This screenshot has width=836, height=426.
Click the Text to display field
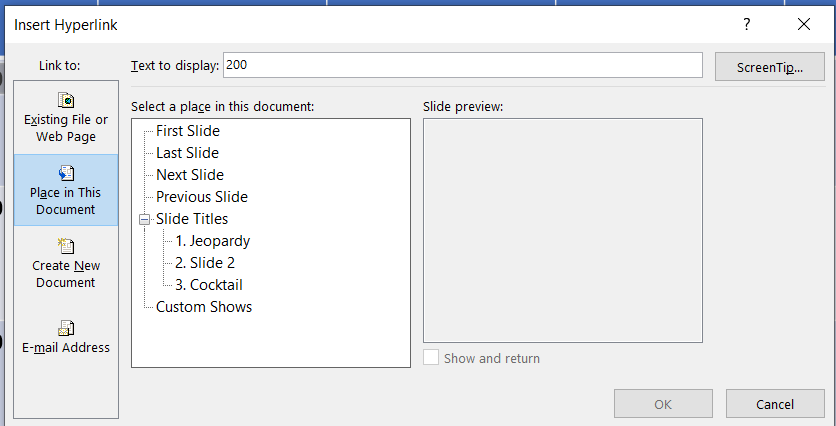pyautogui.click(x=462, y=65)
